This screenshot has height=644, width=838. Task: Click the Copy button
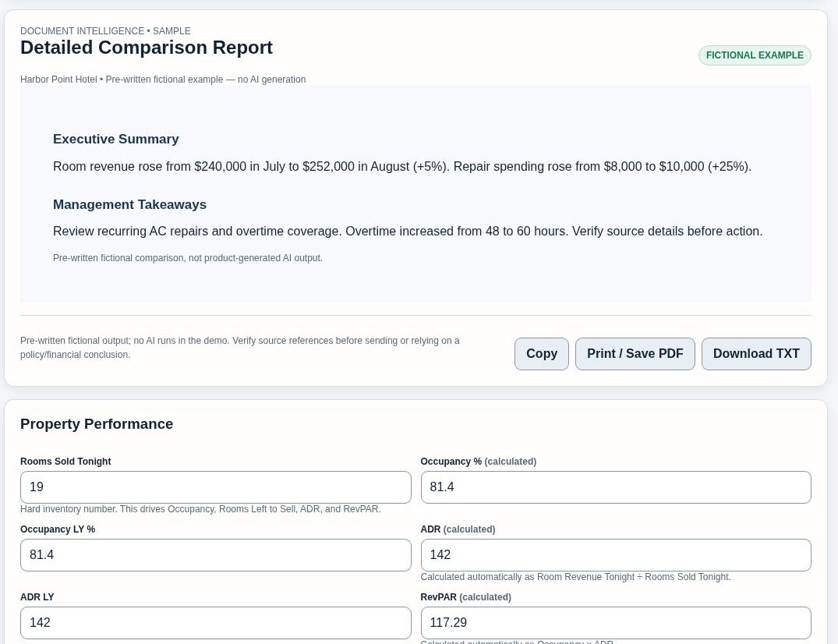(x=541, y=354)
